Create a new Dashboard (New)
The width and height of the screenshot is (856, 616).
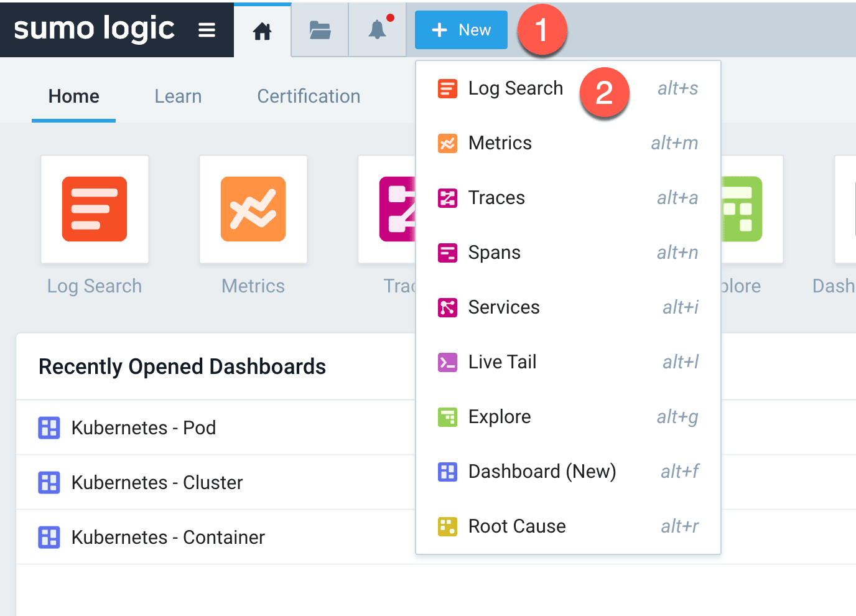pyautogui.click(x=541, y=472)
